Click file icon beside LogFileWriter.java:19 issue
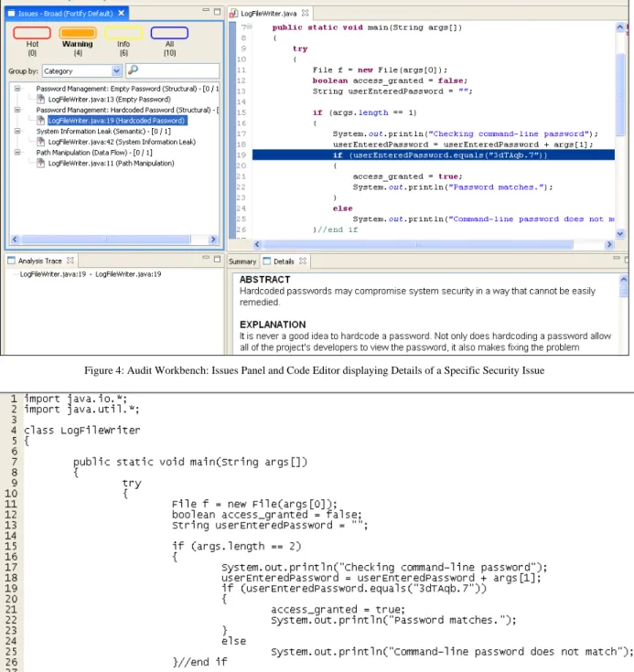The image size is (634, 672). click(41, 121)
